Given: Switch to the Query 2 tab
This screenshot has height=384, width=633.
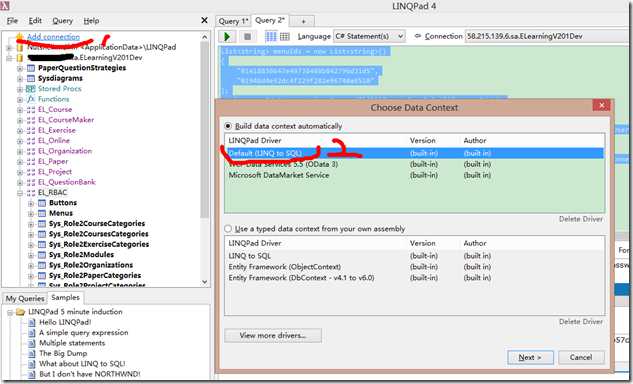Looking at the screenshot, I should tap(270, 20).
